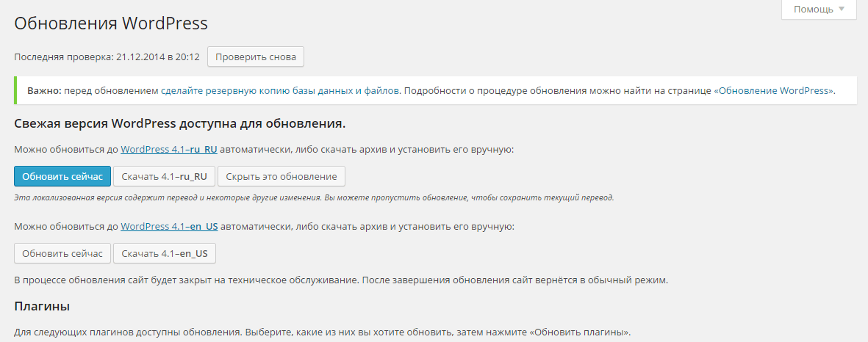Click the Проверить снова button

256,57
